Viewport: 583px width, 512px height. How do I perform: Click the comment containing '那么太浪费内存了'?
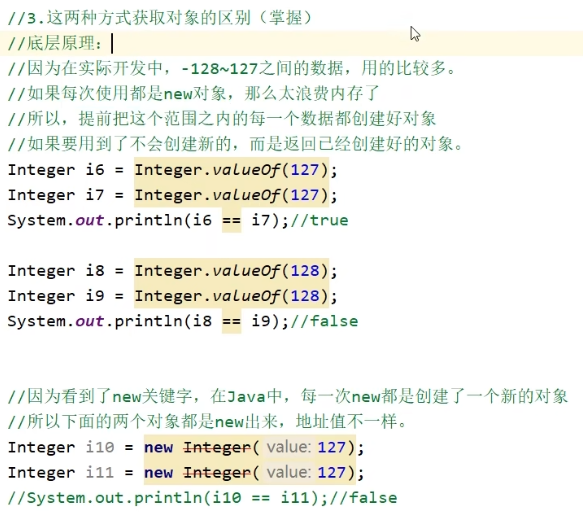194,93
